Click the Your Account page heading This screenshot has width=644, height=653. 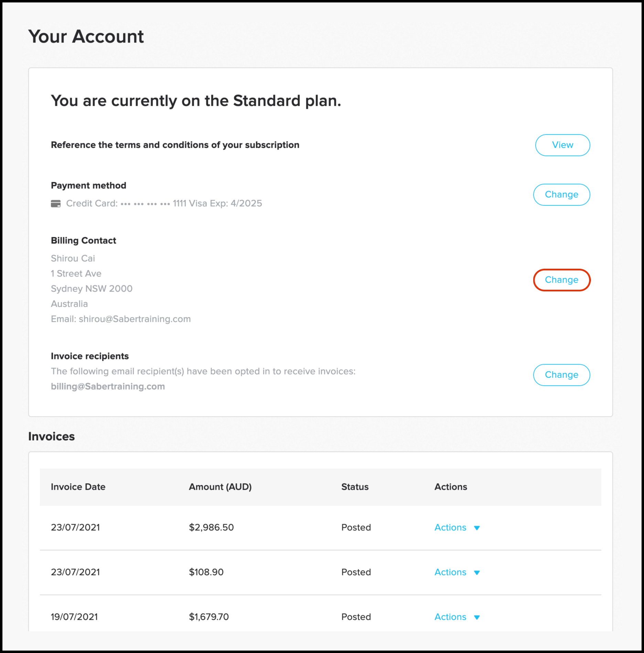pyautogui.click(x=86, y=36)
